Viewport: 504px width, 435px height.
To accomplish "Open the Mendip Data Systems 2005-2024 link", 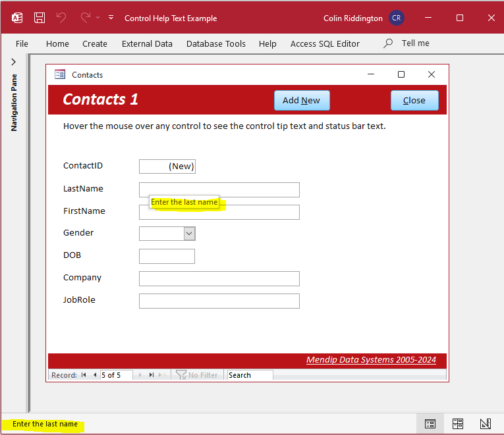I will 371,359.
